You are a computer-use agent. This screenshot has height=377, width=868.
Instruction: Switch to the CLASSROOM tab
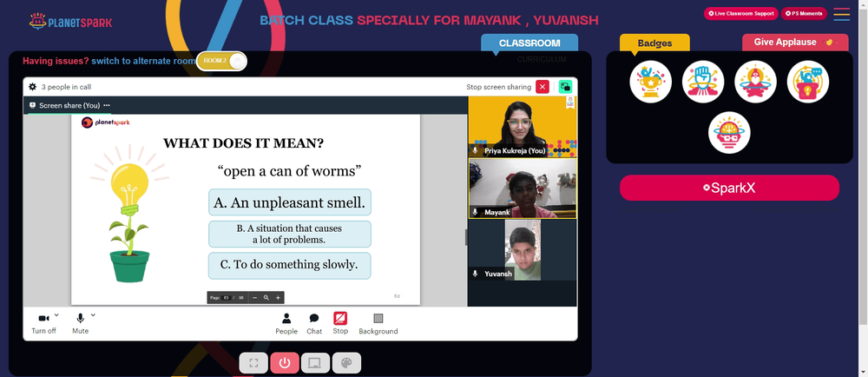529,43
